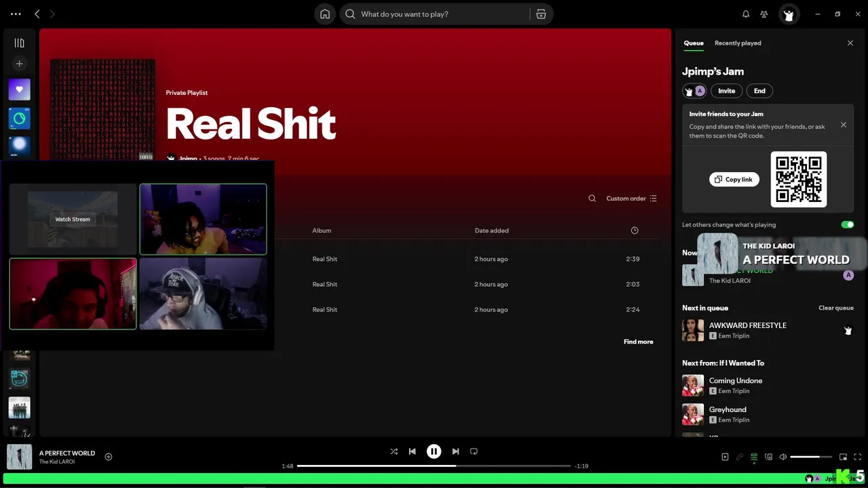
Task: Toggle shuffle playback
Action: point(394,451)
